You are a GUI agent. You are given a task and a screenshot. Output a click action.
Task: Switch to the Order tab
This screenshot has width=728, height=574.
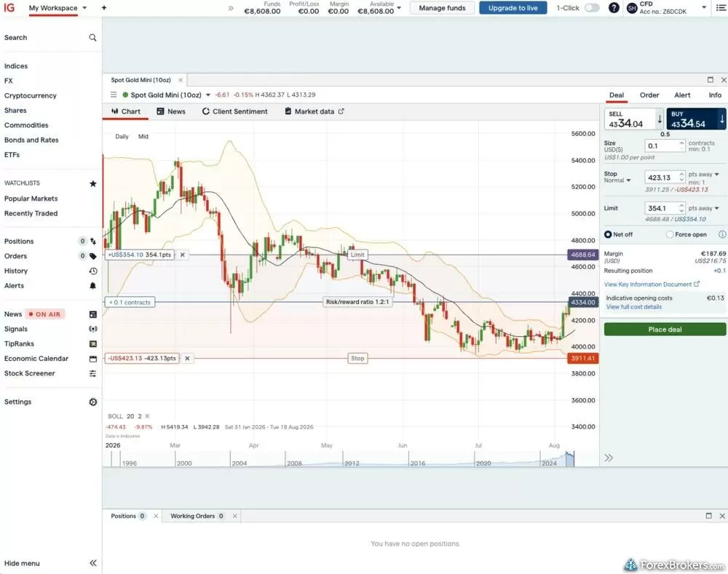pyautogui.click(x=649, y=95)
